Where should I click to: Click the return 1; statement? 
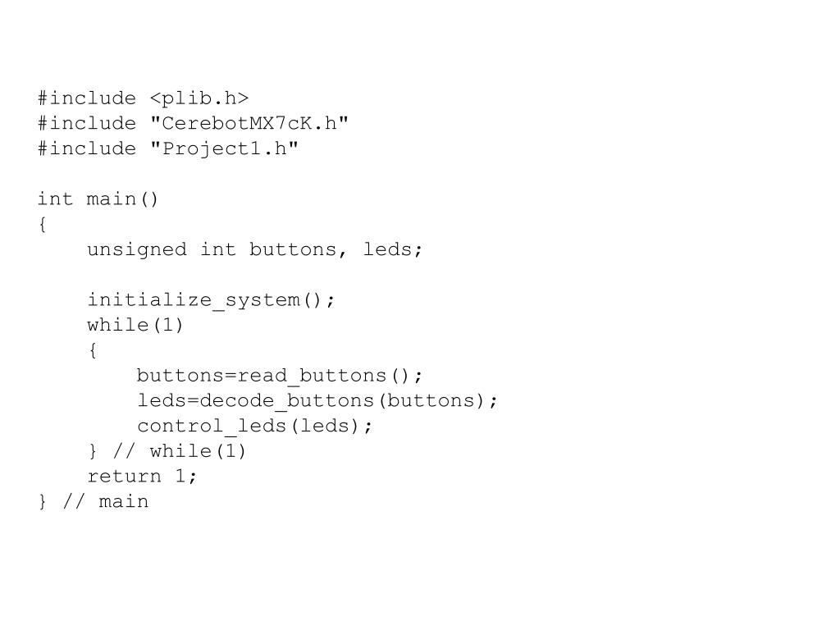143,477
